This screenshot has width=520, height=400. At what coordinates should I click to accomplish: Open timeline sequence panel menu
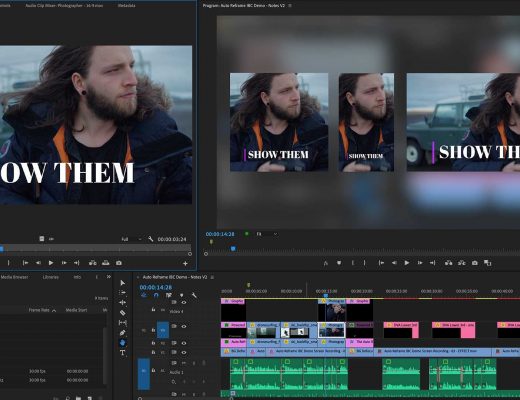pos(212,277)
